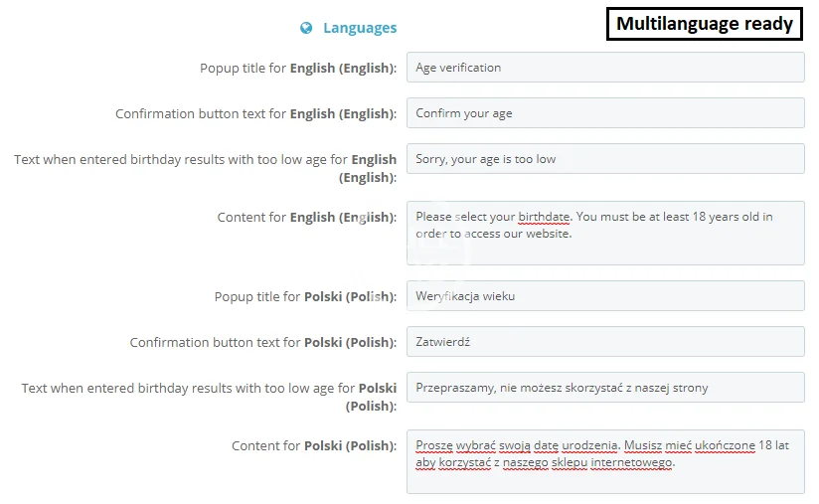Click the Polski confirmation button text label

point(262,342)
